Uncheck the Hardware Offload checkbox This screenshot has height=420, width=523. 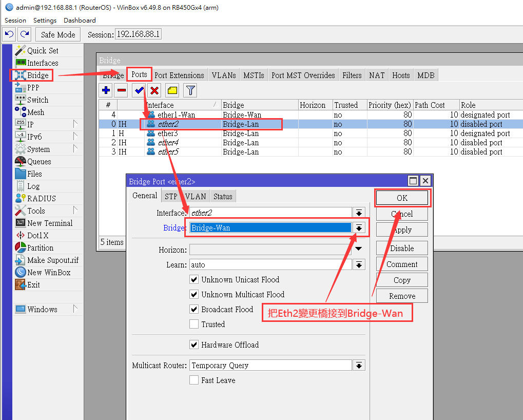[194, 345]
